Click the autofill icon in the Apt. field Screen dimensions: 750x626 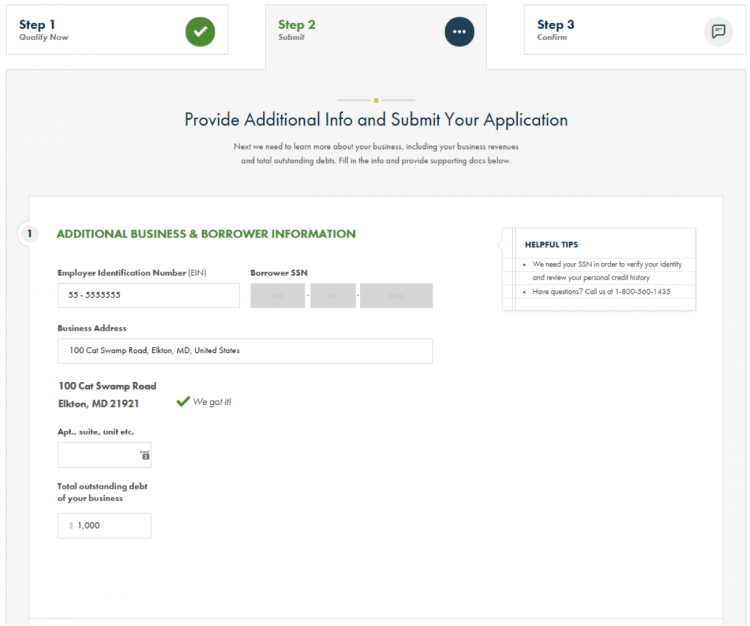tap(145, 455)
